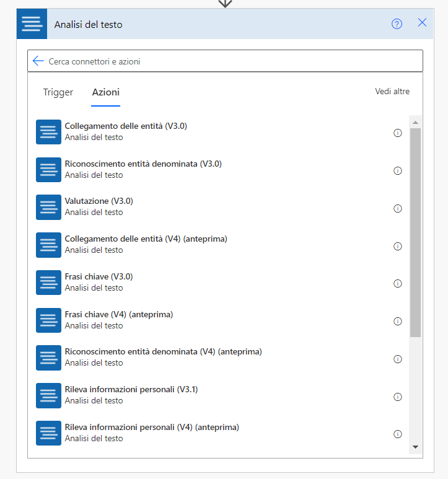
Task: Focus the Cerca connettori e azioni field
Action: coord(225,61)
